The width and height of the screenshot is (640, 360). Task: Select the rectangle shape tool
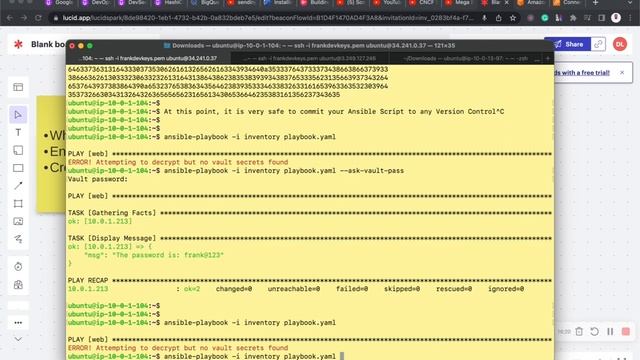point(18,168)
